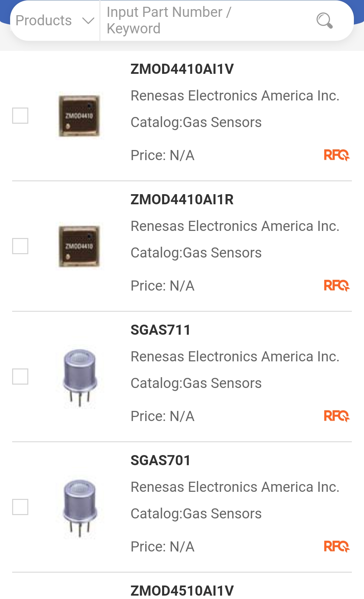This screenshot has height=599, width=364.
Task: Open the ZMOD4410AI1V product title
Action: click(182, 69)
